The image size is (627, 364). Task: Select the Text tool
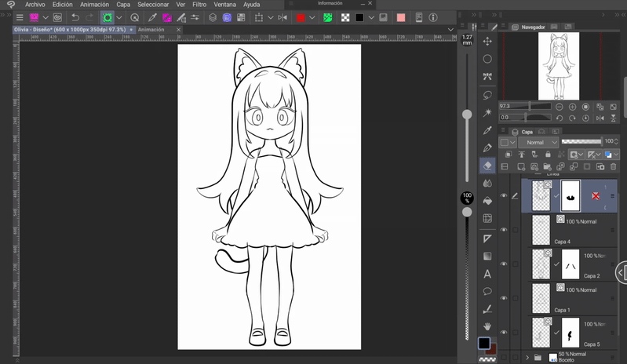click(x=487, y=274)
